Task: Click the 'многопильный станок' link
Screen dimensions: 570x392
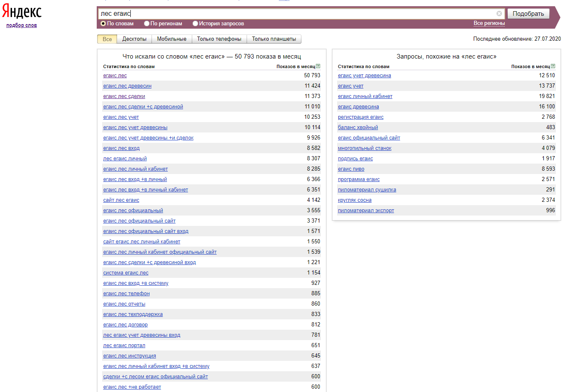Action: pyautogui.click(x=365, y=148)
